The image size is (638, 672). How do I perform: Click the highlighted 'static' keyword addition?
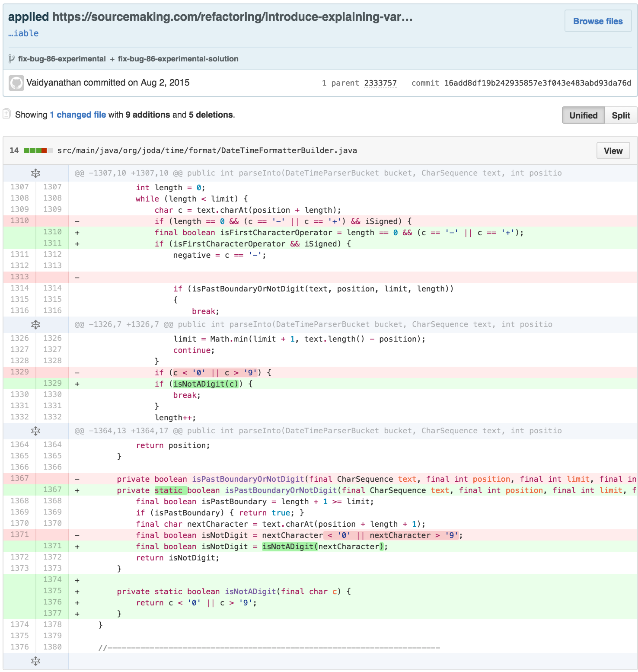click(x=171, y=490)
